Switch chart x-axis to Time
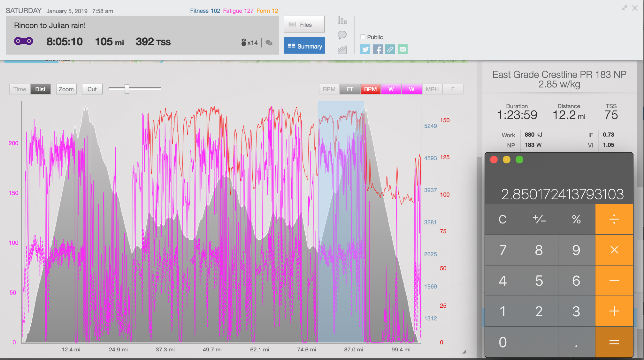The image size is (644, 360). click(20, 89)
